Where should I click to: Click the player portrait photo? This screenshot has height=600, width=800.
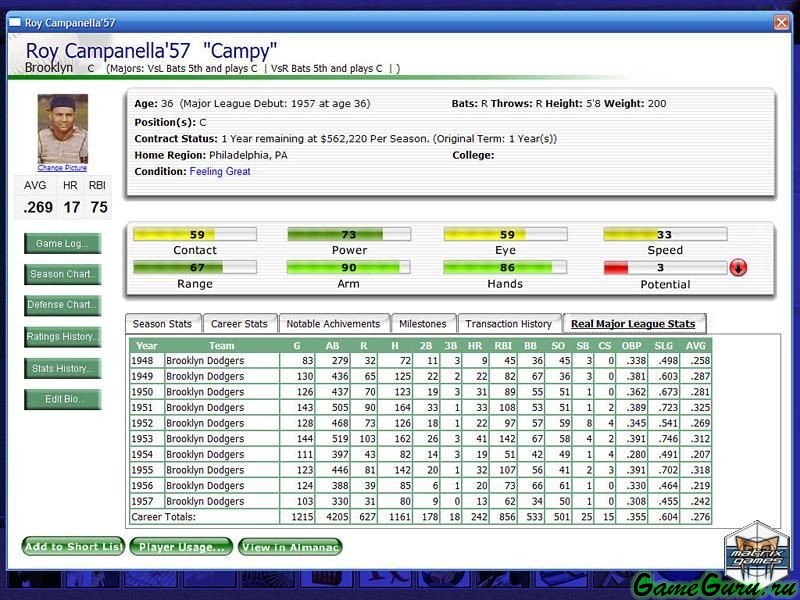coord(63,129)
